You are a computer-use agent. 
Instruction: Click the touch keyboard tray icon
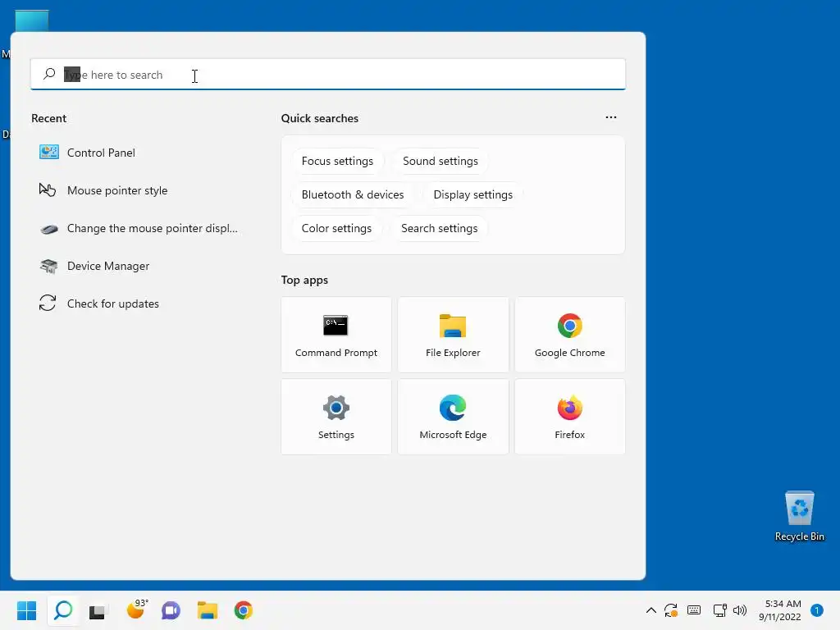[694, 610]
